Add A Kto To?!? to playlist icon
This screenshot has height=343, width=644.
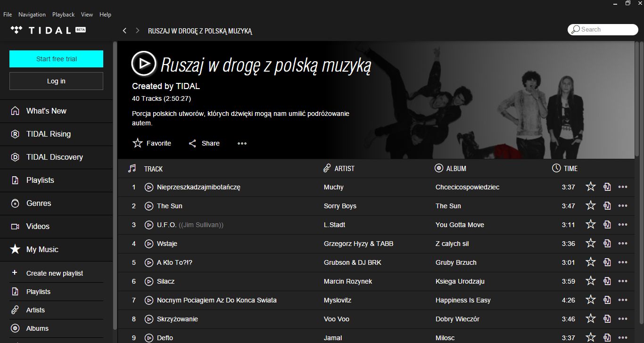point(607,262)
